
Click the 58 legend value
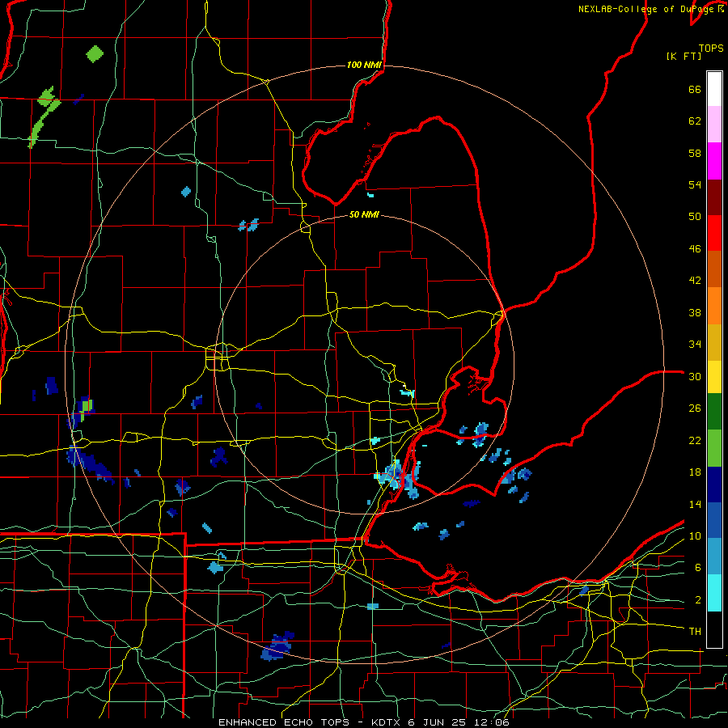695,153
